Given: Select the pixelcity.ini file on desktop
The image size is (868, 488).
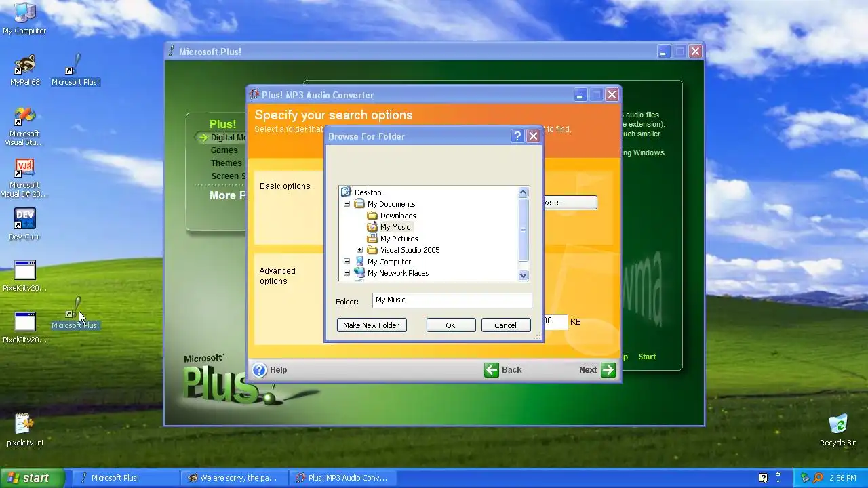Looking at the screenshot, I should pyautogui.click(x=24, y=430).
